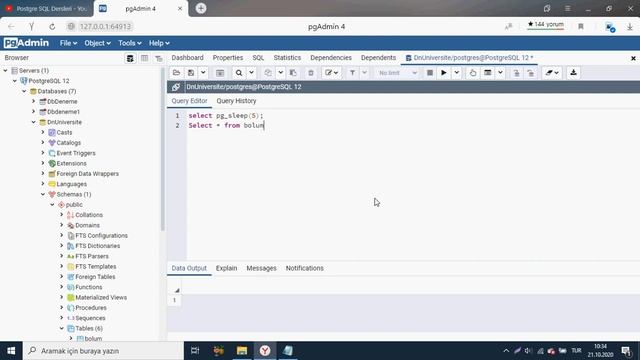This screenshot has width=640, height=360.
Task: Click the Commit transaction icon
Action: tap(516, 73)
